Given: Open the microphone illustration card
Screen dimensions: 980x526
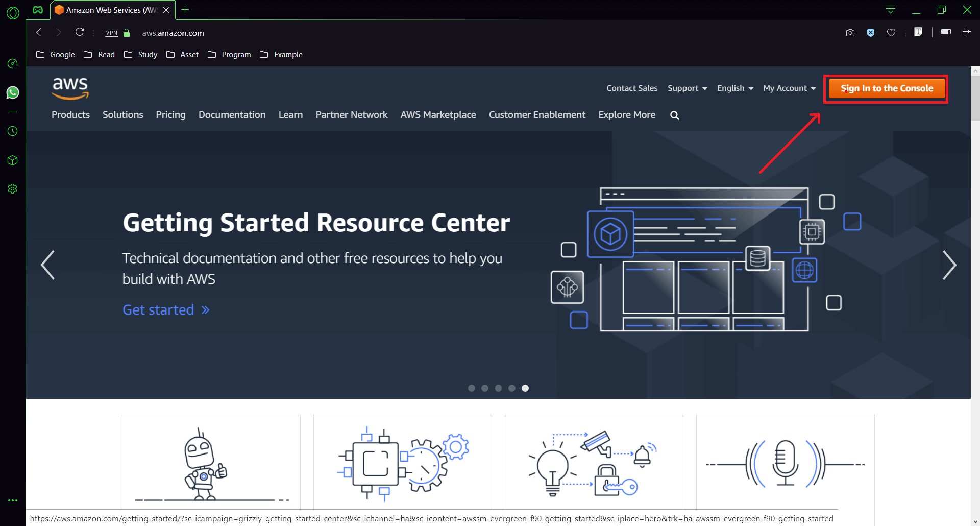Looking at the screenshot, I should [x=786, y=462].
